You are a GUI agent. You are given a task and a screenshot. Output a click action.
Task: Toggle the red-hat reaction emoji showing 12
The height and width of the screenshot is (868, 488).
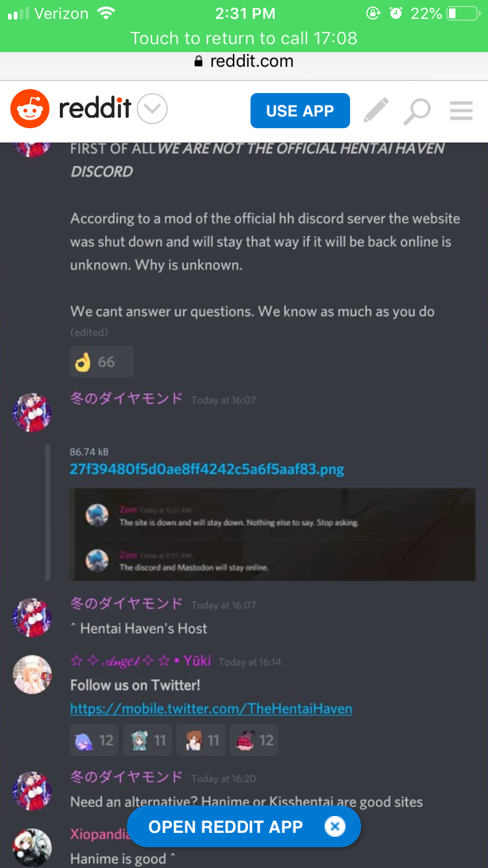[254, 740]
